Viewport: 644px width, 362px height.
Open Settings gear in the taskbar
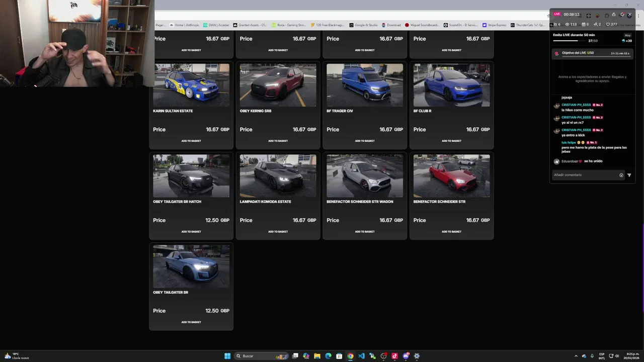[417, 356]
